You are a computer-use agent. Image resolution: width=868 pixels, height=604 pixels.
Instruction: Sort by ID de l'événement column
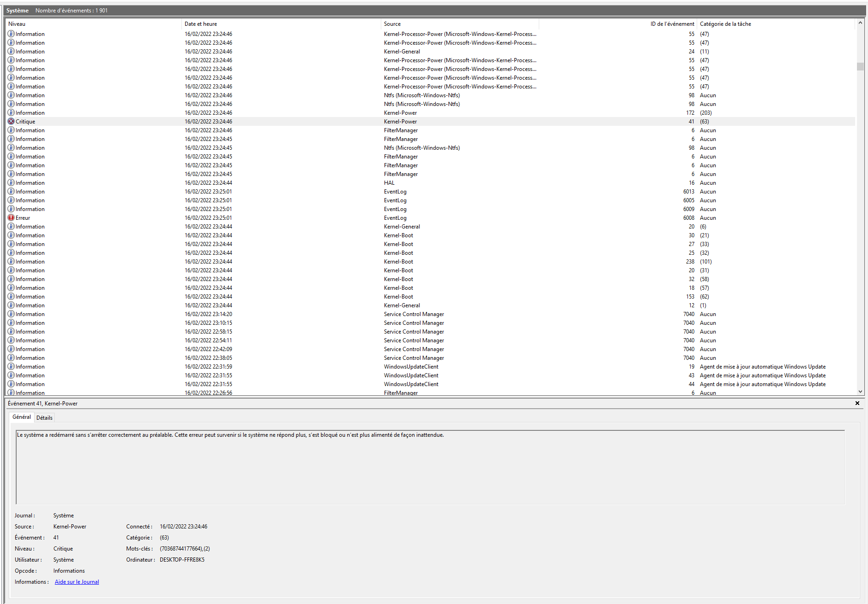click(x=672, y=24)
